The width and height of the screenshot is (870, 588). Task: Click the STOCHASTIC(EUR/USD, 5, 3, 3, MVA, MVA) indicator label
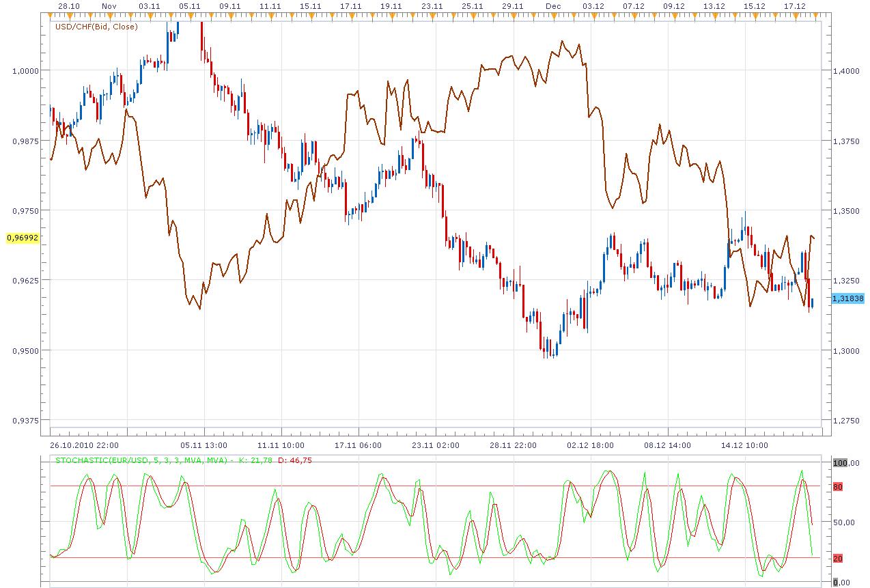coord(141,460)
